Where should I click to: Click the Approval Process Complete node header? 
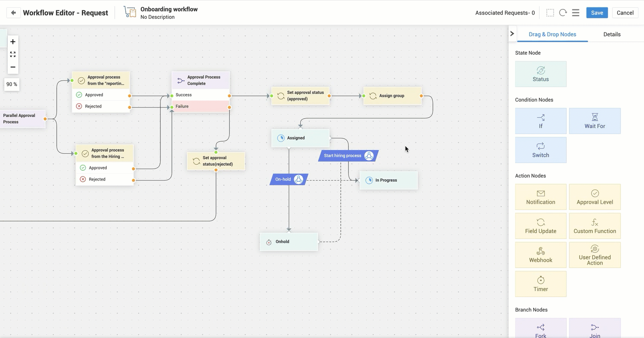point(200,80)
